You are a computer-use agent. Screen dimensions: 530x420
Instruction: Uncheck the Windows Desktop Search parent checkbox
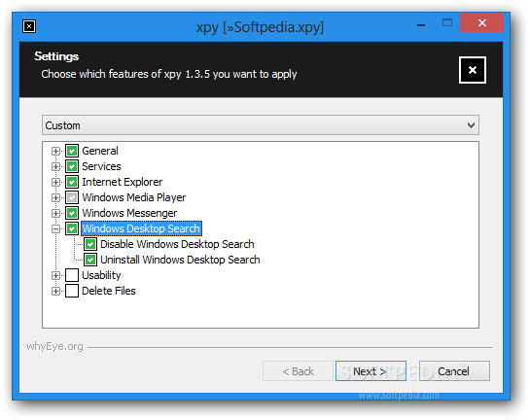click(x=72, y=228)
